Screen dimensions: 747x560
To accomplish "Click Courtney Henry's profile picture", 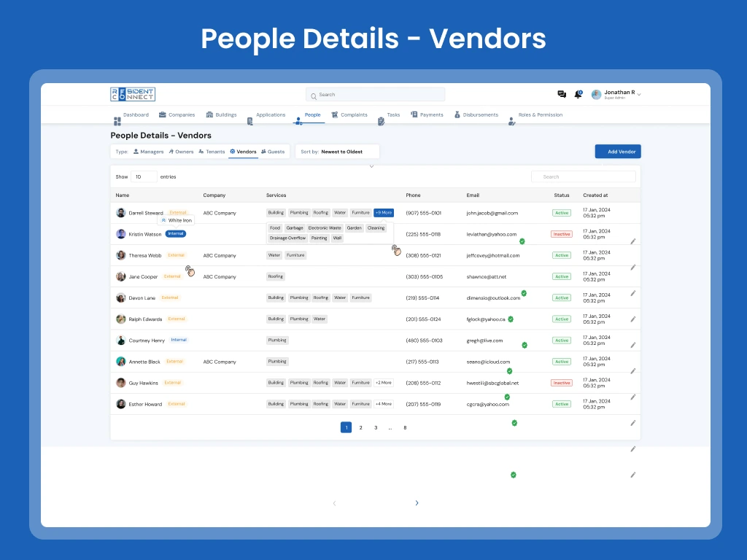I will pos(121,341).
